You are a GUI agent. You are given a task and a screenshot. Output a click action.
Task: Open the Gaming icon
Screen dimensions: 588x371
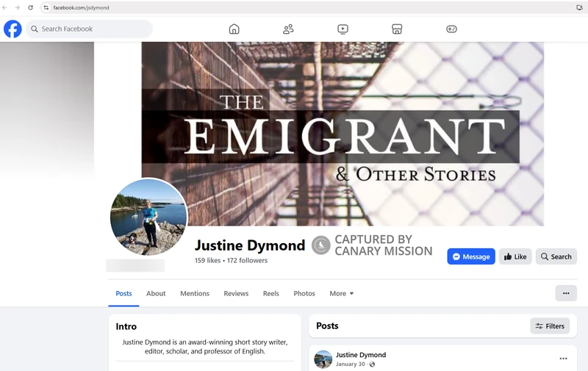[451, 29]
